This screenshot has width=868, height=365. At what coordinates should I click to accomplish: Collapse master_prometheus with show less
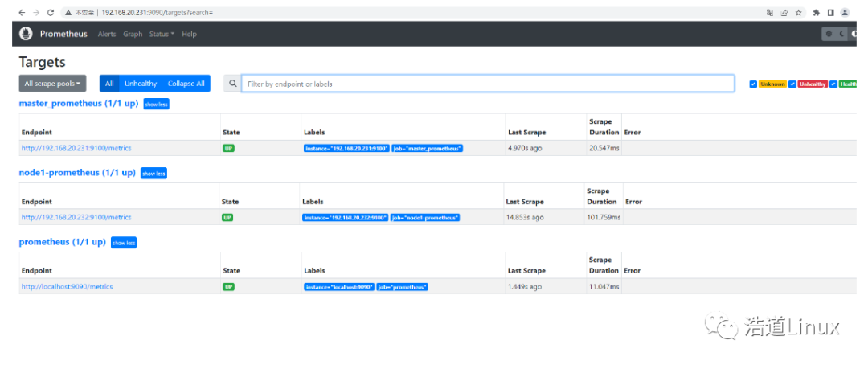(156, 105)
